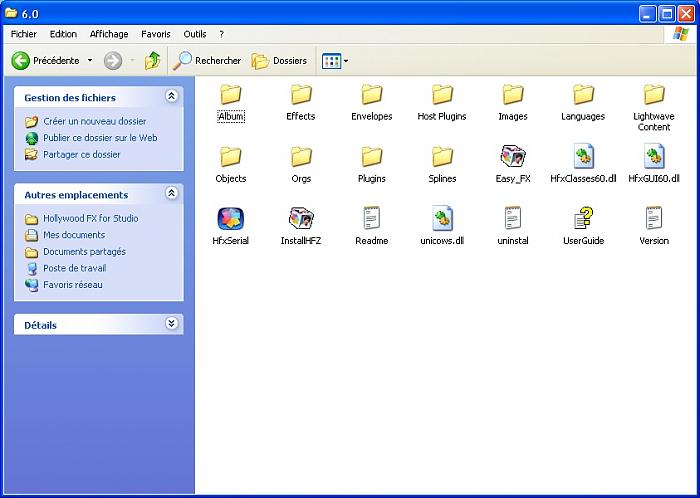The height and width of the screenshot is (498, 700).
Task: Open the Affichage menu
Action: click(x=109, y=34)
